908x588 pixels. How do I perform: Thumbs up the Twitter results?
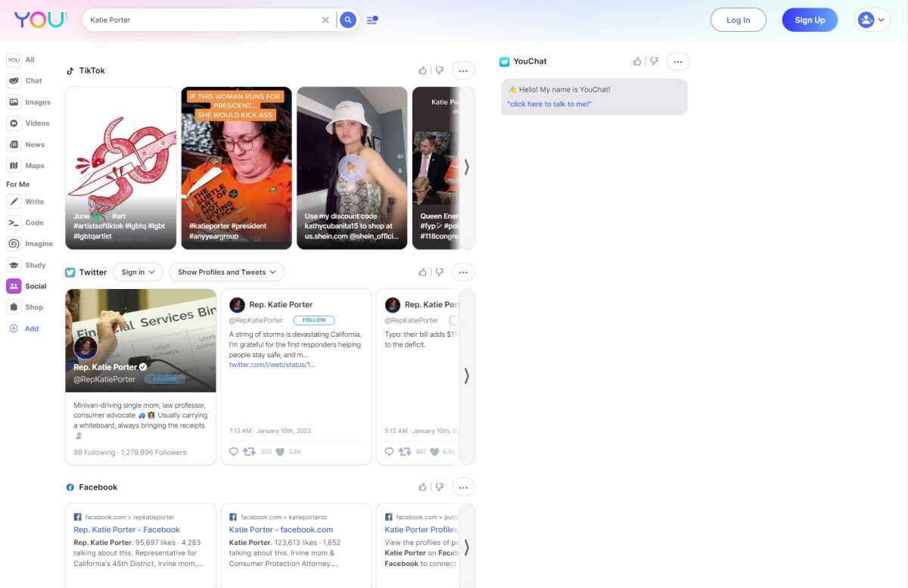click(x=422, y=272)
